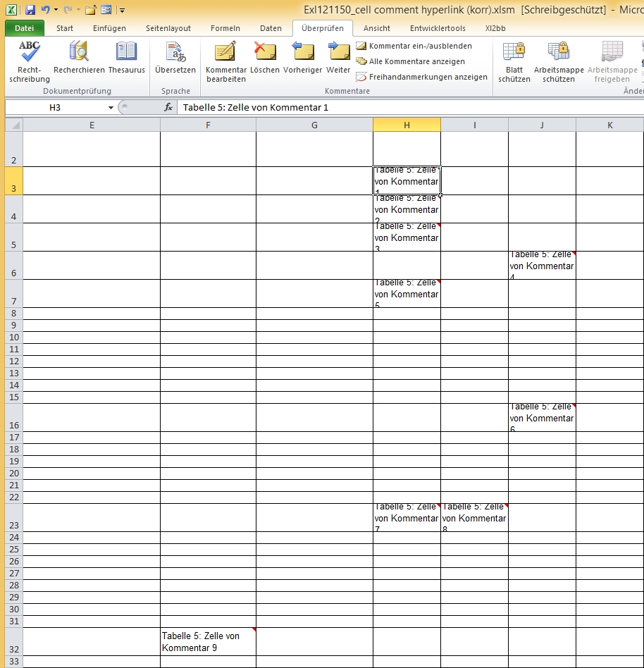Open the Recherchieren research tool
This screenshot has width=644, height=668.
click(x=79, y=61)
